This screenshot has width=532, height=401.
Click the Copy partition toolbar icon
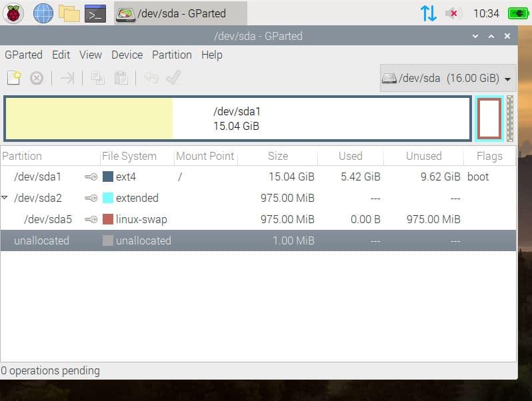tap(98, 79)
